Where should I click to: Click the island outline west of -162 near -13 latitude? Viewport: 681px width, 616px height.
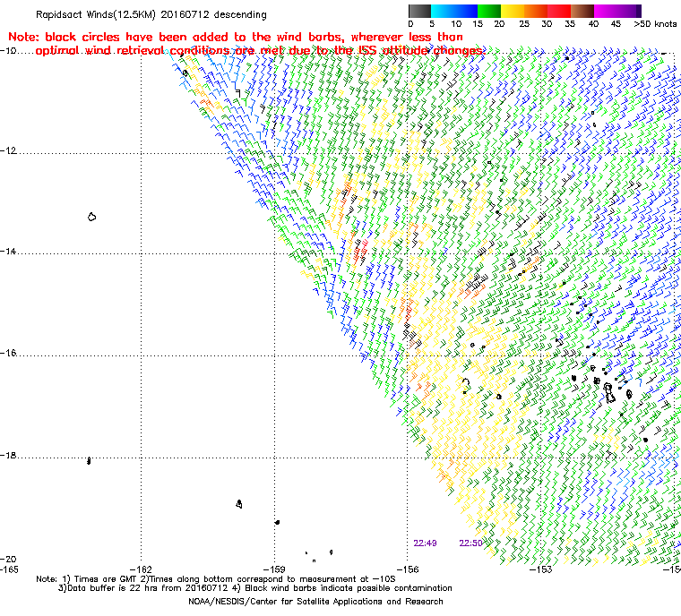(91, 217)
